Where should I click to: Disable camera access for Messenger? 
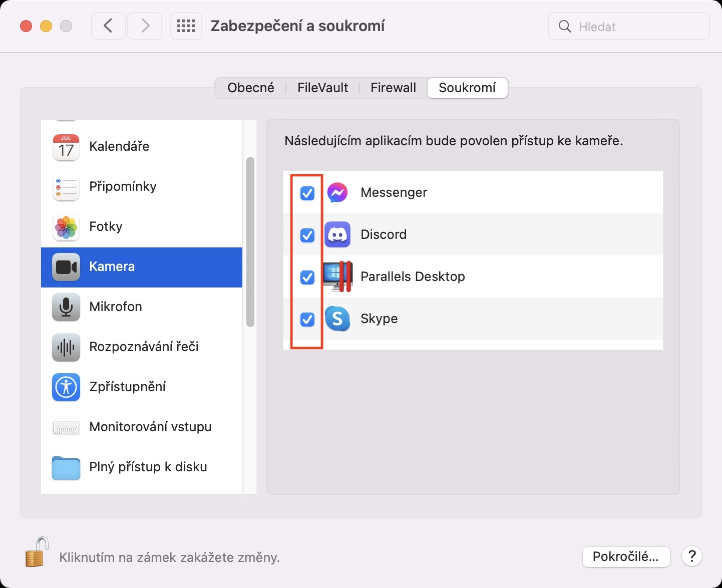[x=307, y=193]
